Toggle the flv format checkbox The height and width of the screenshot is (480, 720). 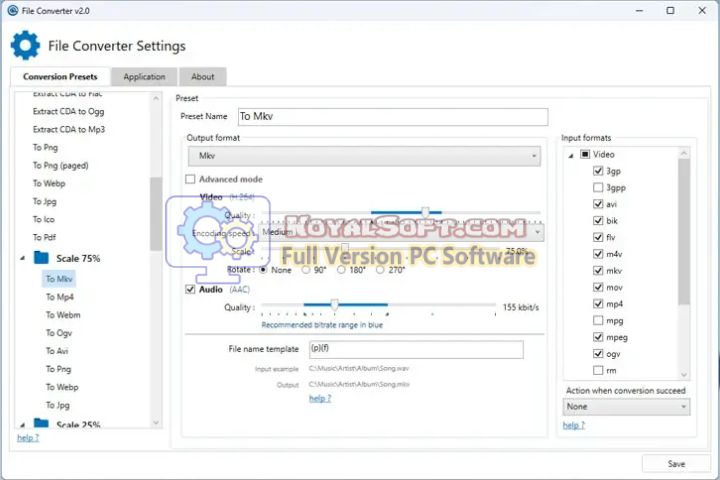pos(598,237)
